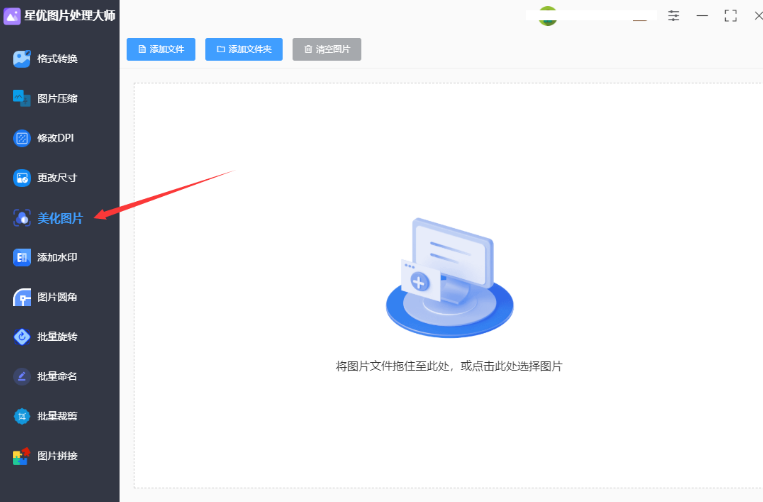Click the 批量旋转 sidebar icon
This screenshot has width=763, height=502.
tap(21, 337)
